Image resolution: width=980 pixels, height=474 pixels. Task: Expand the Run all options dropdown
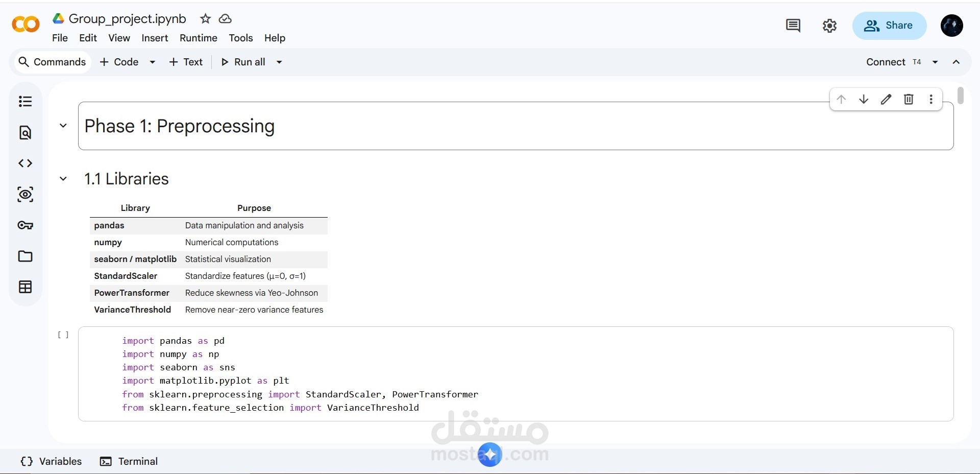[279, 62]
